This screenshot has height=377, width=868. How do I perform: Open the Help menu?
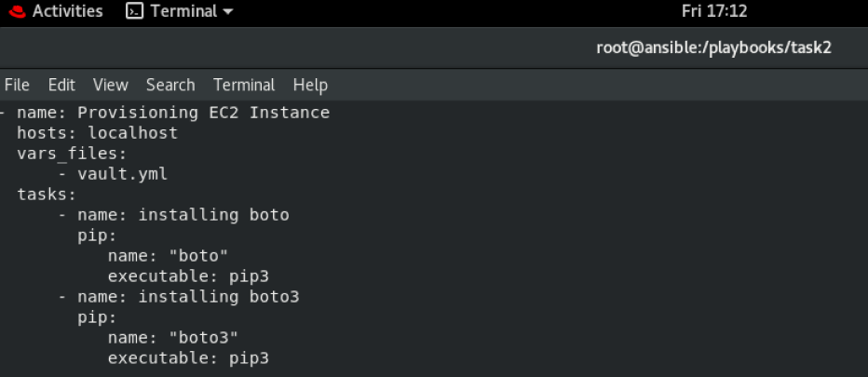[310, 85]
